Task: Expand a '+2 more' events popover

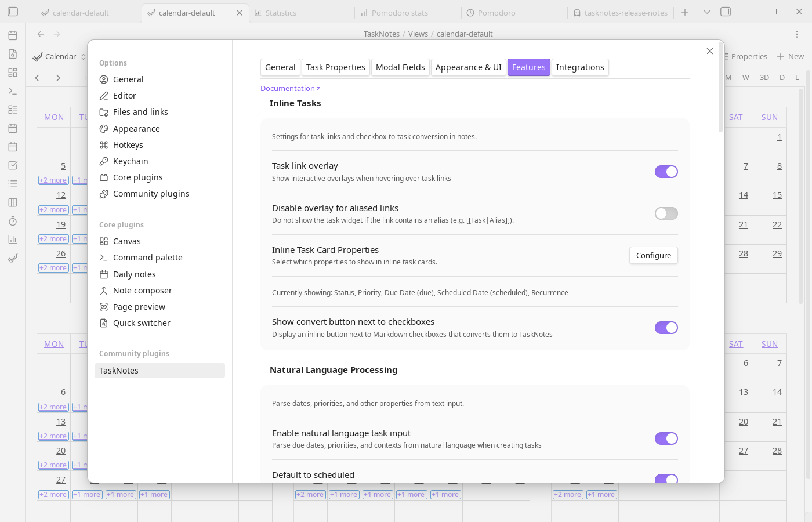Action: (53, 180)
